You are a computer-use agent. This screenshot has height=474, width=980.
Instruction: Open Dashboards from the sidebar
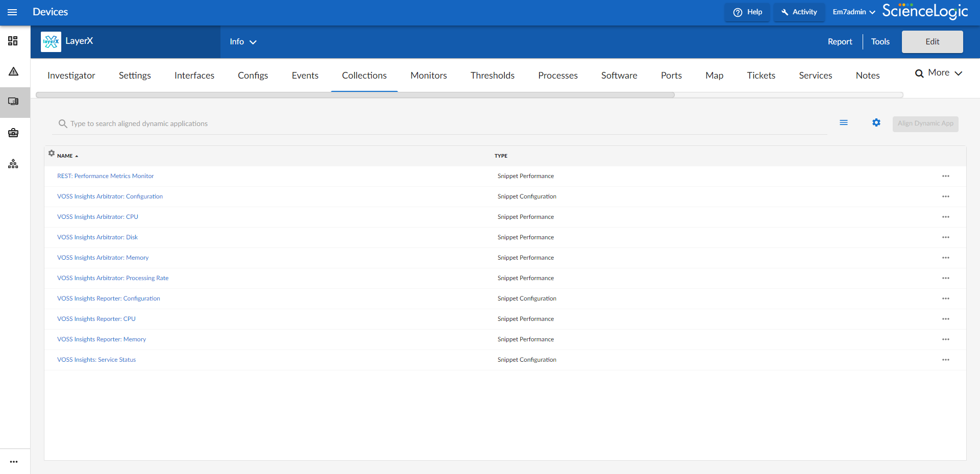13,41
